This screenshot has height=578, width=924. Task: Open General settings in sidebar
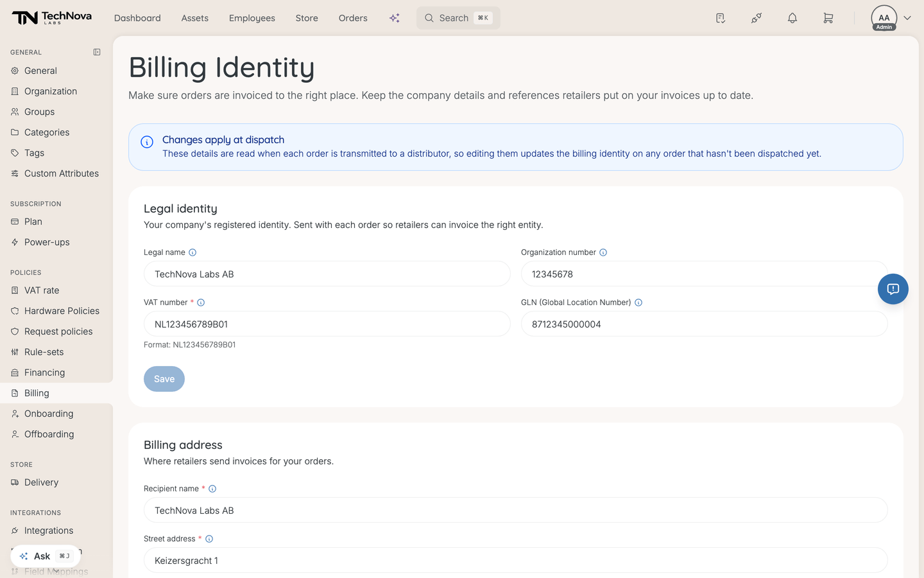tap(56, 71)
